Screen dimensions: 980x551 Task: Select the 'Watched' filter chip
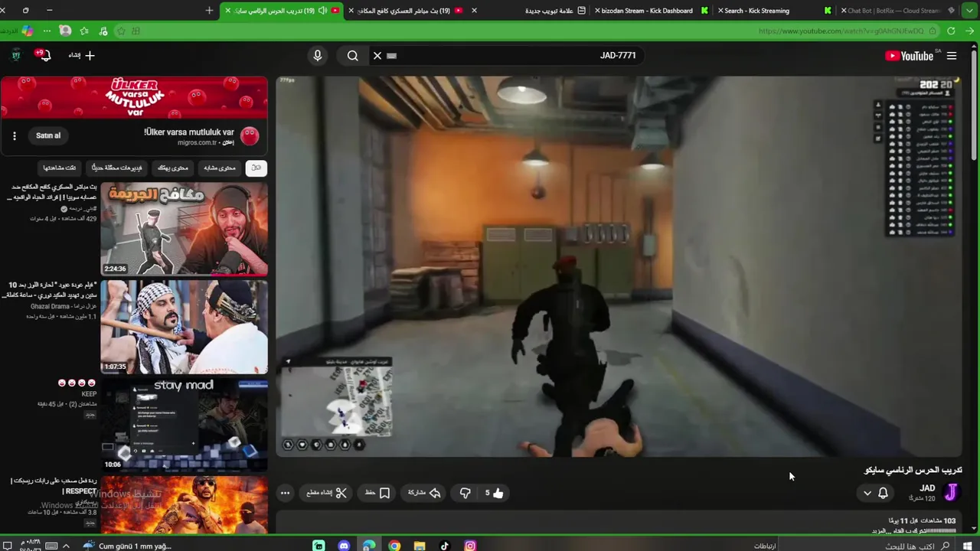(59, 168)
